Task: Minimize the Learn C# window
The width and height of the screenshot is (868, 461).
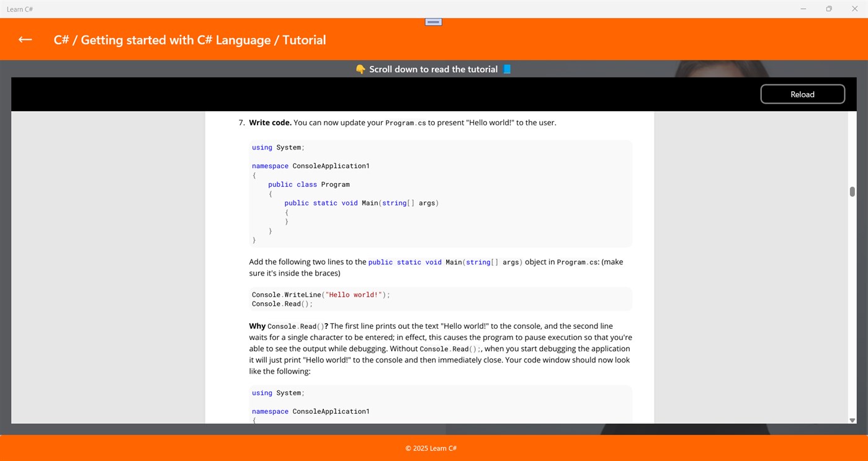Action: [x=803, y=9]
